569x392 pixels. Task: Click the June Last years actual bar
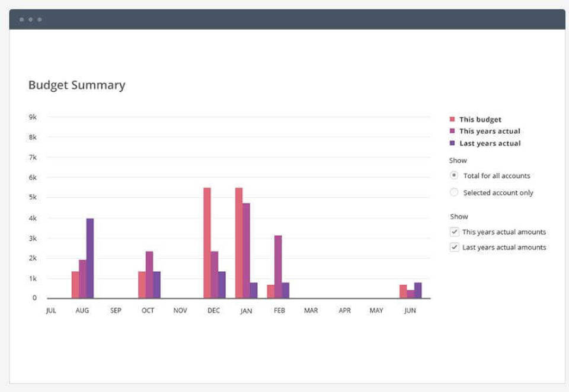[x=418, y=291]
